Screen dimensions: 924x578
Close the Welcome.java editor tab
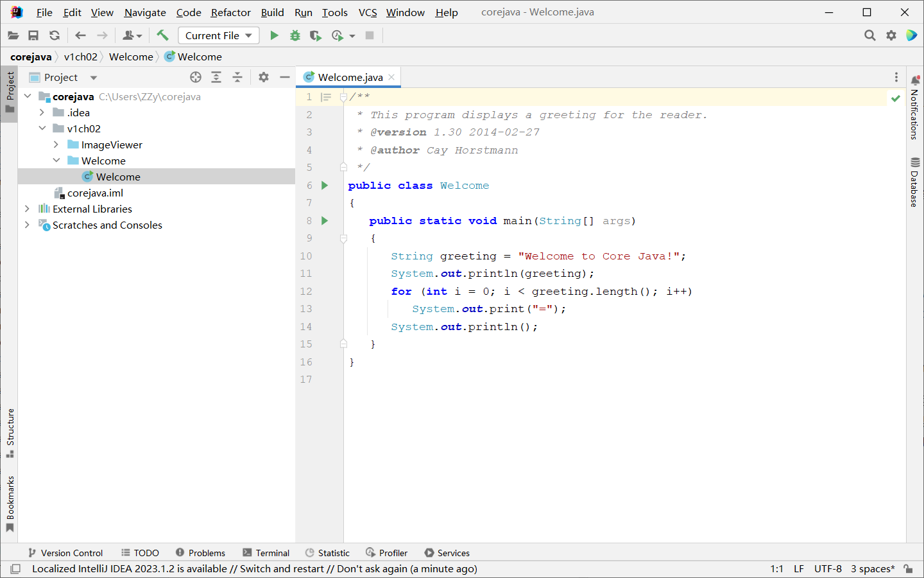pyautogui.click(x=391, y=77)
